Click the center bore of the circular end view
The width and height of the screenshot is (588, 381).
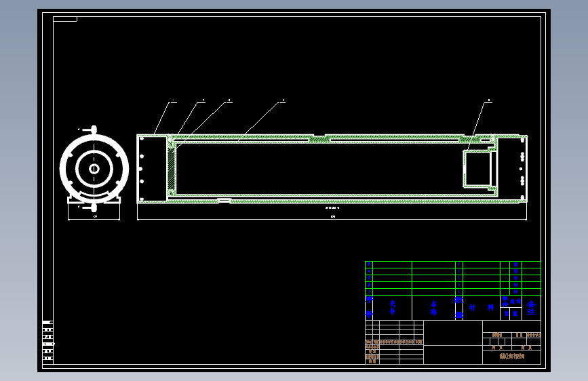pyautogui.click(x=94, y=169)
